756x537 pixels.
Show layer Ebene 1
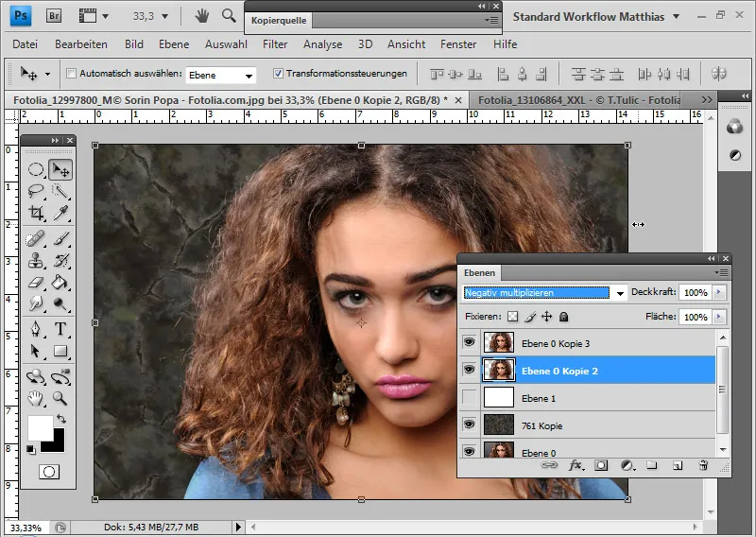(x=469, y=398)
